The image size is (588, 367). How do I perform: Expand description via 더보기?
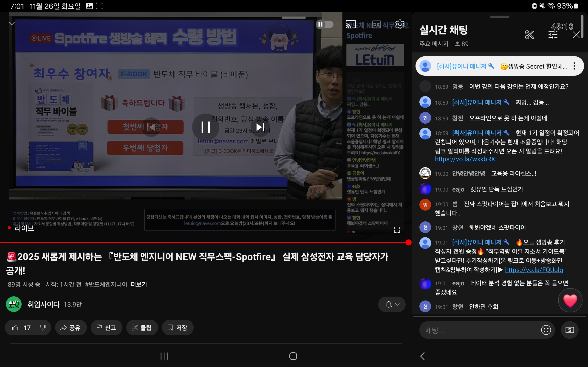pos(139,284)
